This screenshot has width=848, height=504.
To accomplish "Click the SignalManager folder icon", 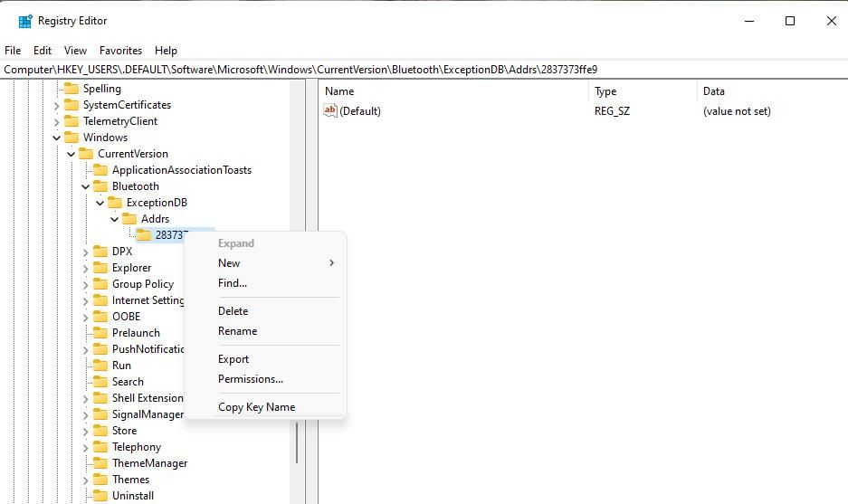I will point(100,414).
